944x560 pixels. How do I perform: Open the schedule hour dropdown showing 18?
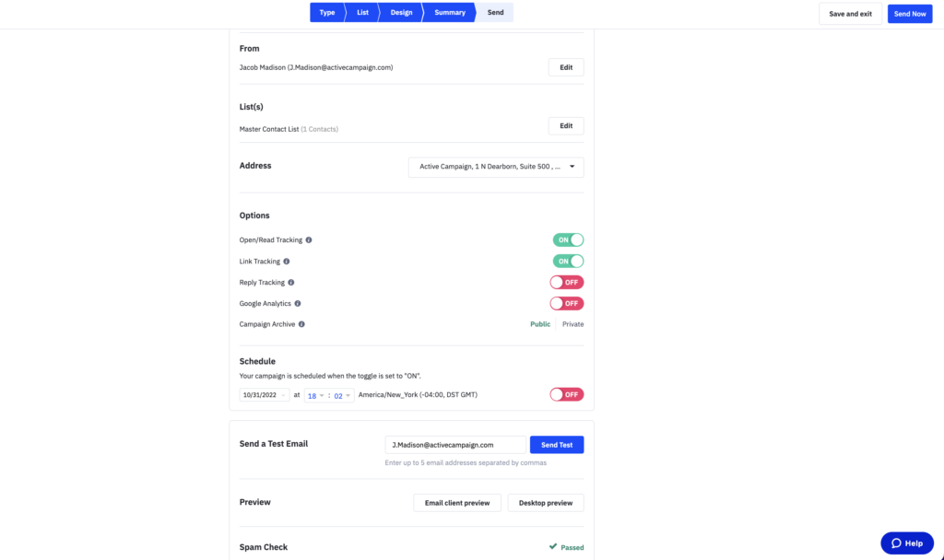pyautogui.click(x=316, y=395)
